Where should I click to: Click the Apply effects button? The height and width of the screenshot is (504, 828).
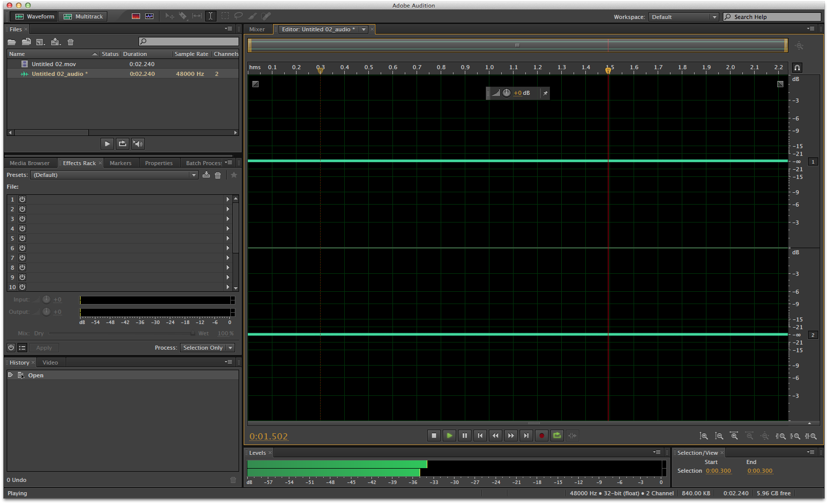coord(44,348)
